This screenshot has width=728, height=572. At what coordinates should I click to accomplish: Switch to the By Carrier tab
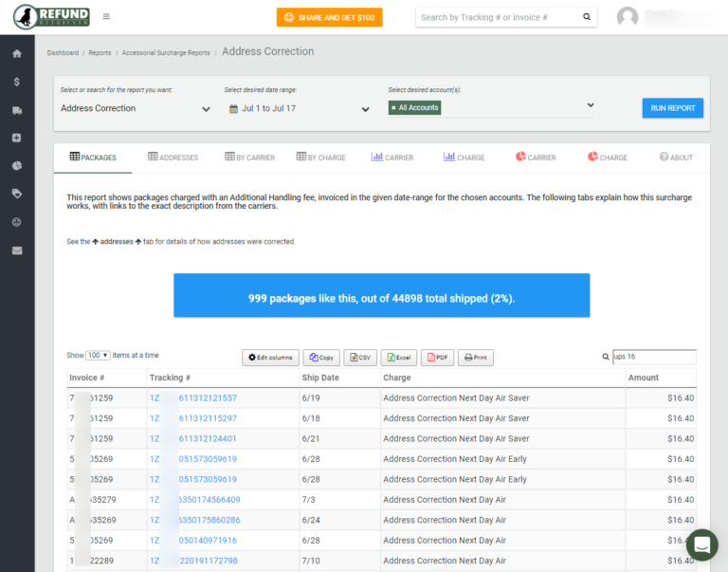click(x=249, y=157)
